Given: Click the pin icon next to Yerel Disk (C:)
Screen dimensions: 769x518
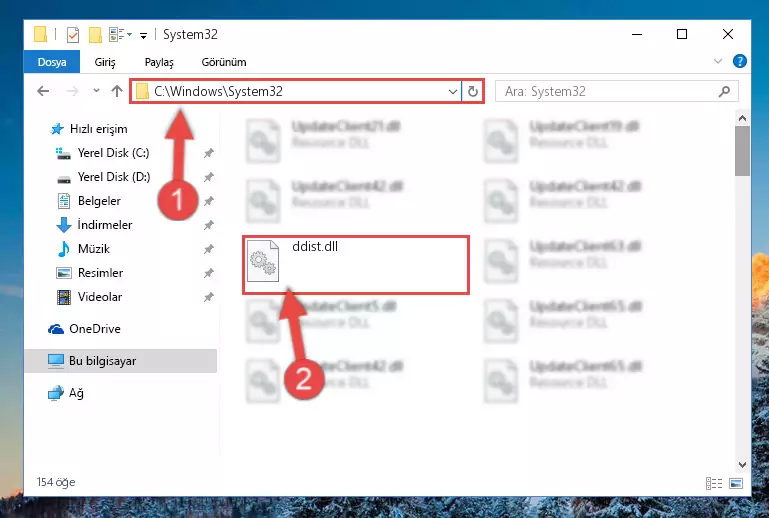Looking at the screenshot, I should point(209,153).
